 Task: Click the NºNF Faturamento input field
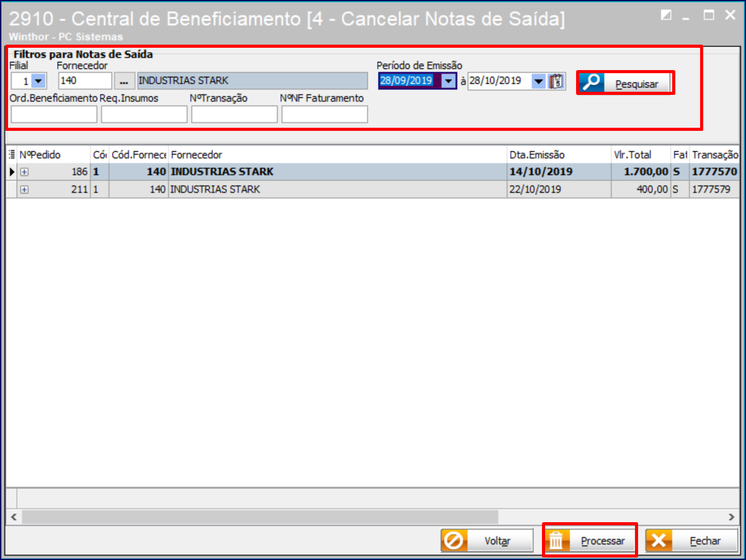pos(324,114)
